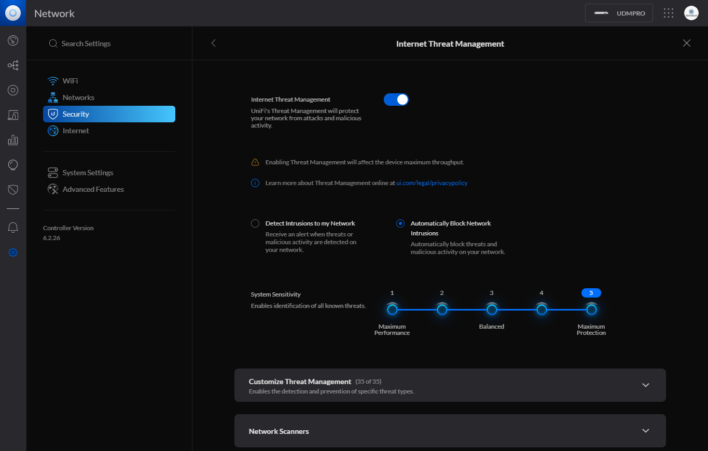
Task: Open the Topology icon in left rail
Action: click(x=13, y=65)
